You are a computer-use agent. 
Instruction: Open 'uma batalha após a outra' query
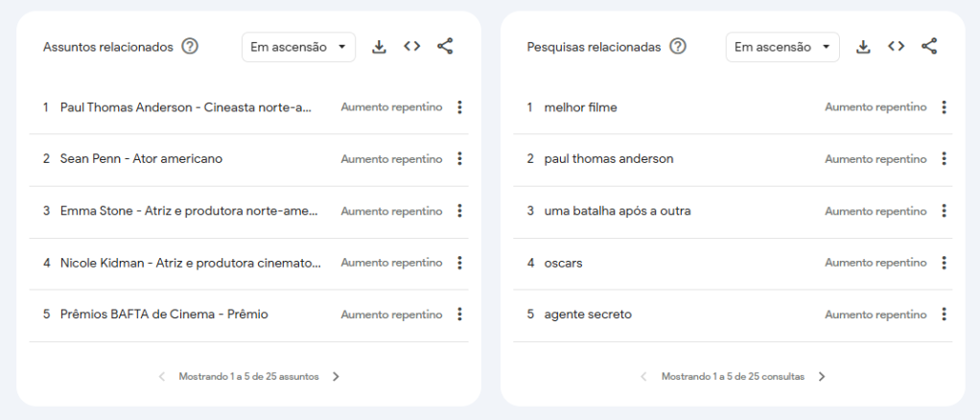click(617, 211)
